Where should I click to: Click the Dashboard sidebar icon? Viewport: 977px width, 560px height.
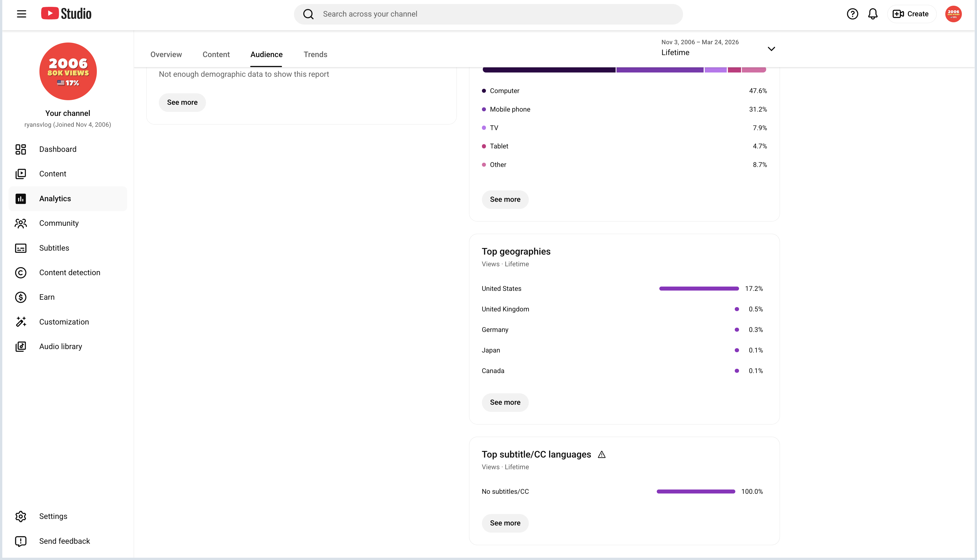tap(21, 149)
